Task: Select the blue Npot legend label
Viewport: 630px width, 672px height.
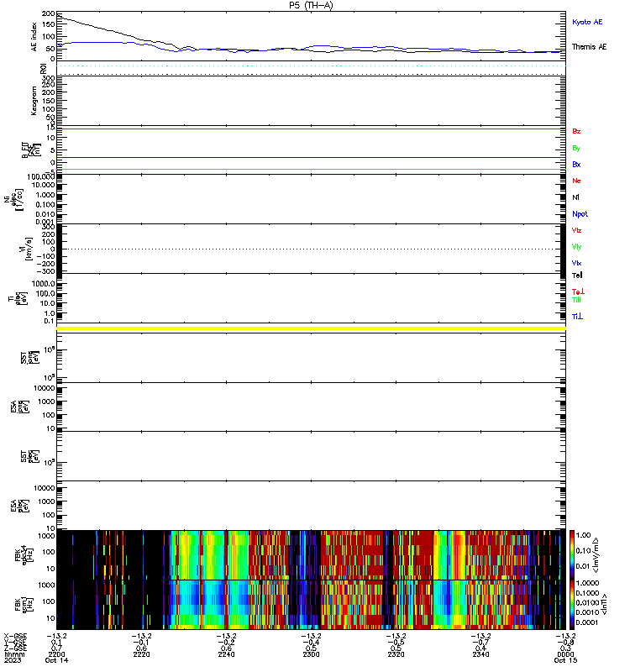Action: pyautogui.click(x=580, y=214)
